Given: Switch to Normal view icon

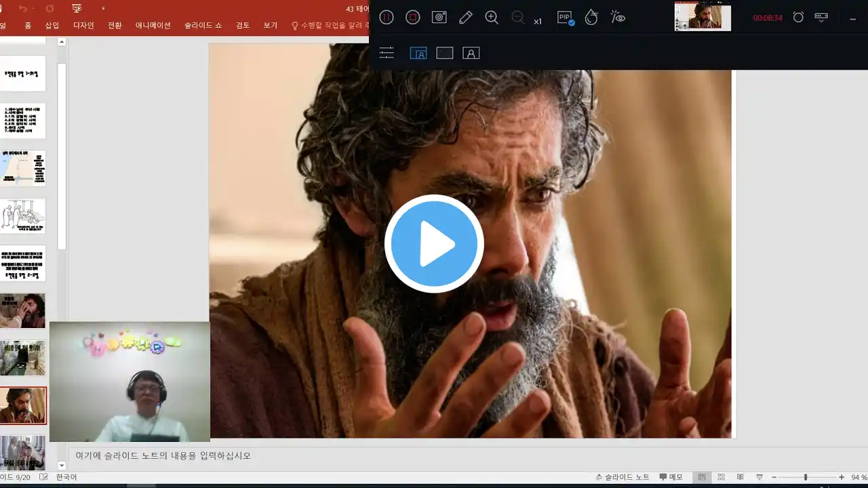Looking at the screenshot, I should click(702, 477).
